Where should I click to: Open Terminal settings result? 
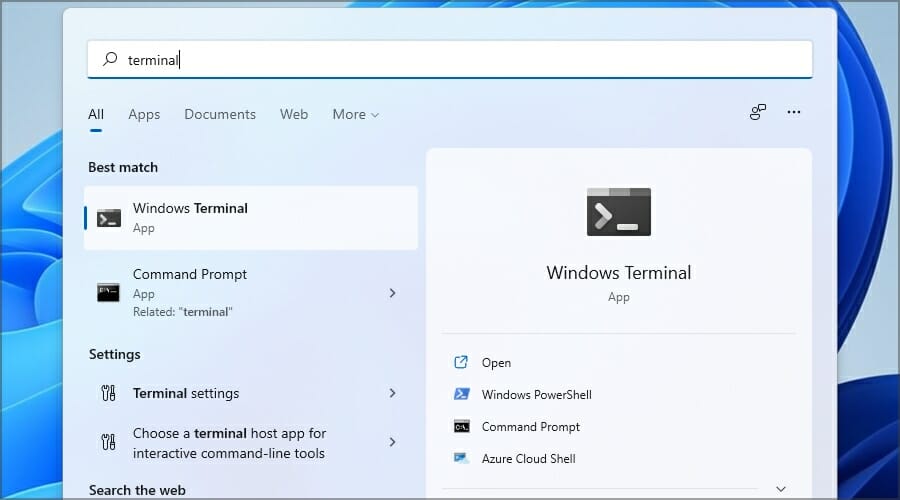pyautogui.click(x=251, y=393)
